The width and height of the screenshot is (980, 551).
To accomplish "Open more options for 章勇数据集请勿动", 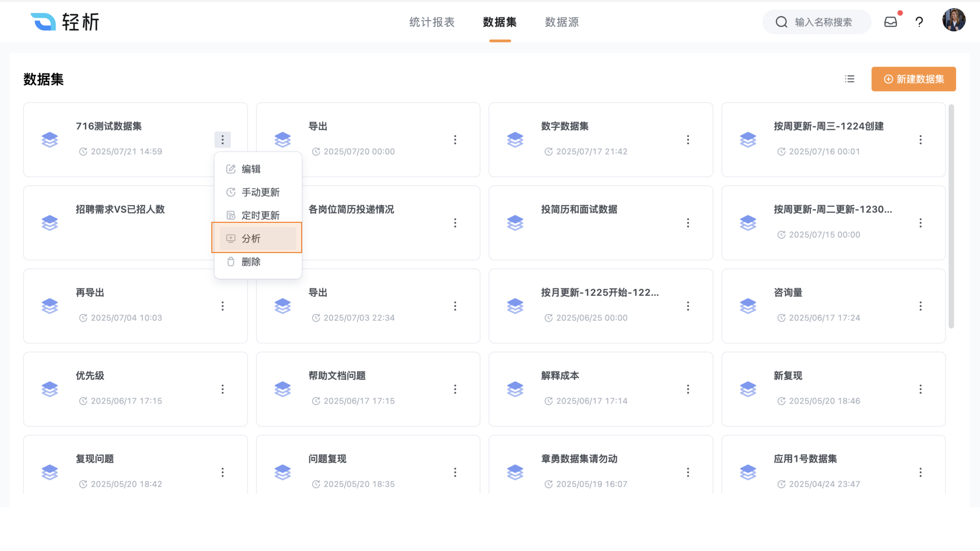I will (x=688, y=472).
